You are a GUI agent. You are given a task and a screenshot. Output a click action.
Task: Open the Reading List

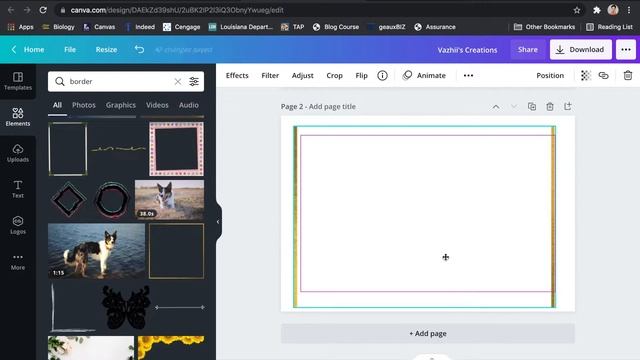click(x=609, y=27)
